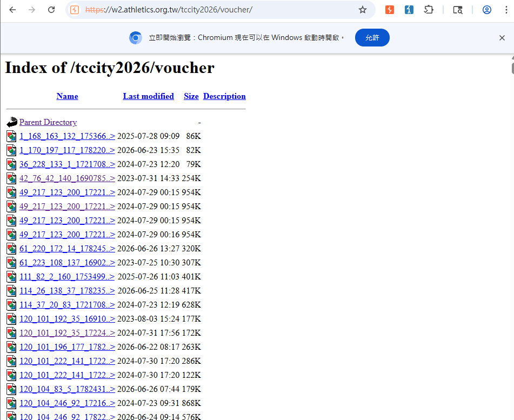
Task: Click the page's vertical scrollbar thumb
Action: tap(512, 67)
